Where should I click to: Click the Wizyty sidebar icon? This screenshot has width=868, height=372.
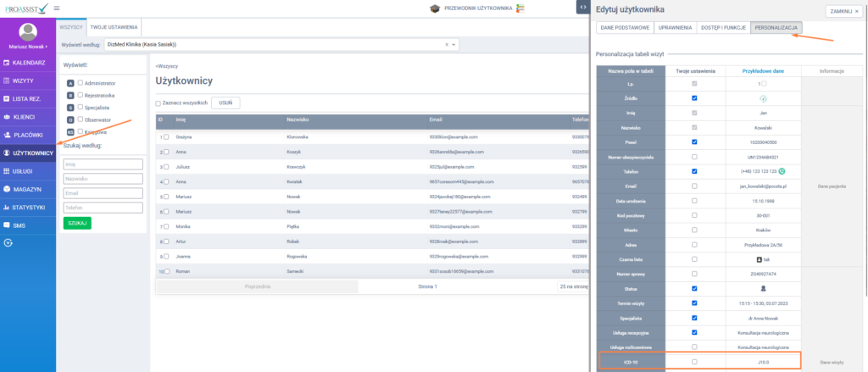[8, 81]
